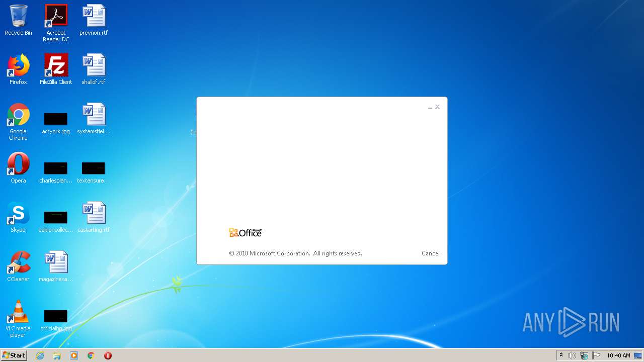The image size is (644, 362).
Task: Click Chrome icon in the taskbar
Action: (91, 355)
